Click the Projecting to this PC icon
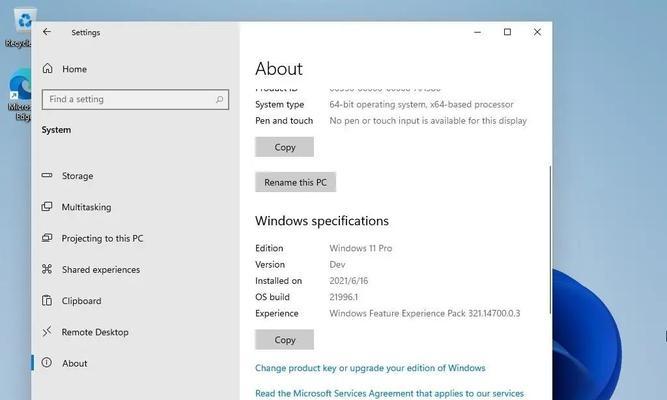Viewport: 667px width, 400px height. point(47,238)
